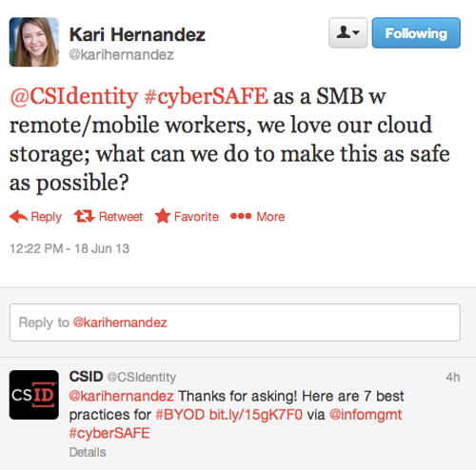The height and width of the screenshot is (470, 476).
Task: Click the Favorite star icon
Action: coord(163,216)
